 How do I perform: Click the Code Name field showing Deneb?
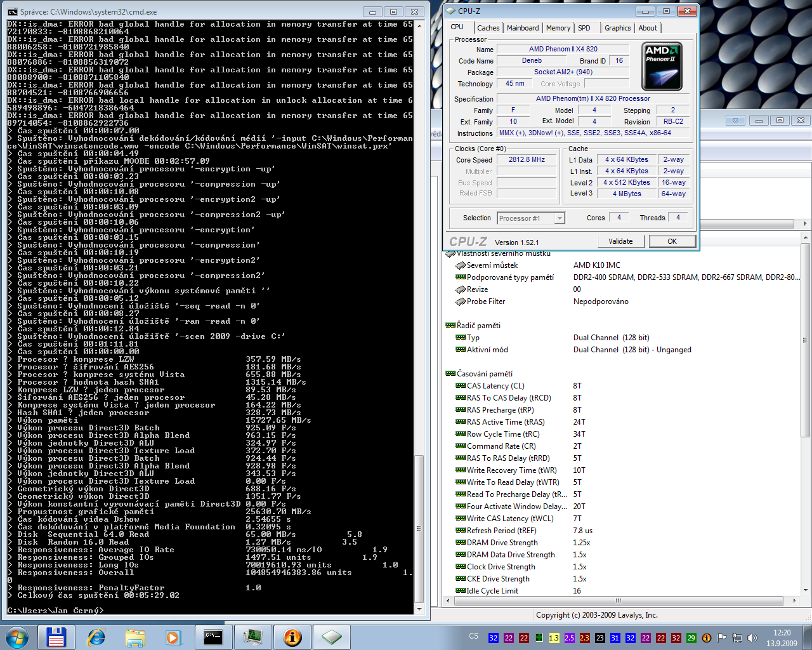click(532, 61)
